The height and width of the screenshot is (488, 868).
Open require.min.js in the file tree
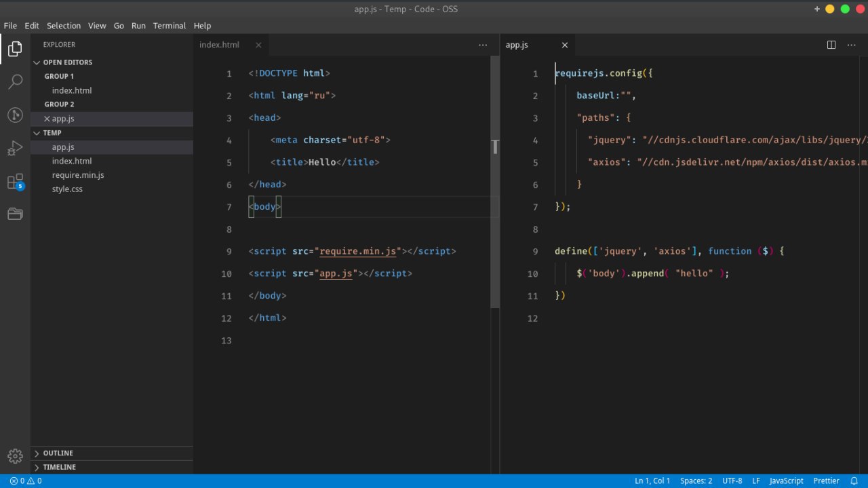[x=112, y=175]
